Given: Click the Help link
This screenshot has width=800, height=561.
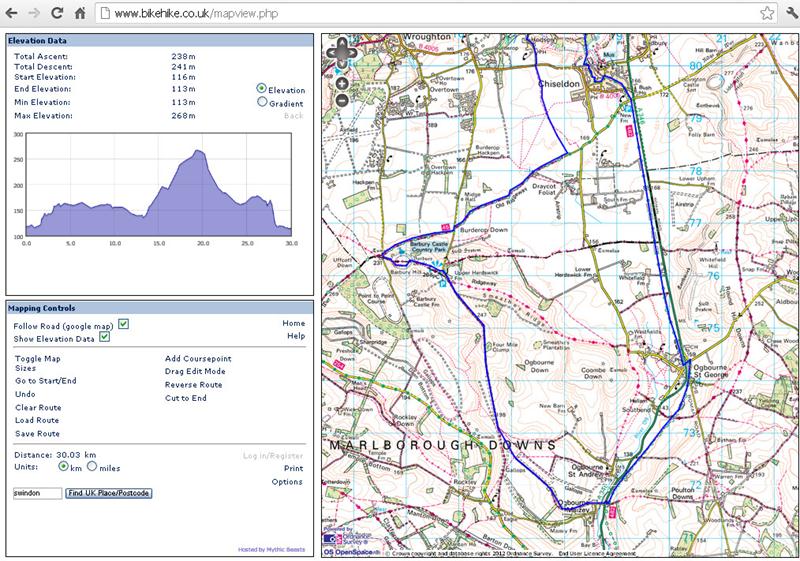Looking at the screenshot, I should pos(295,336).
